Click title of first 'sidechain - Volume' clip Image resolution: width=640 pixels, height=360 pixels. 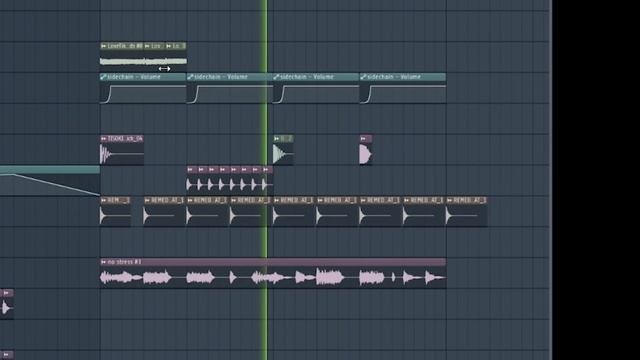pyautogui.click(x=134, y=77)
